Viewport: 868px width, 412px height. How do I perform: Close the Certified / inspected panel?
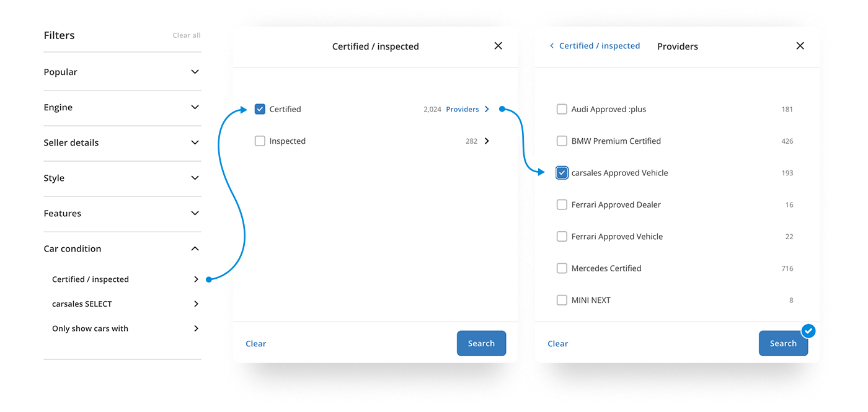(498, 46)
